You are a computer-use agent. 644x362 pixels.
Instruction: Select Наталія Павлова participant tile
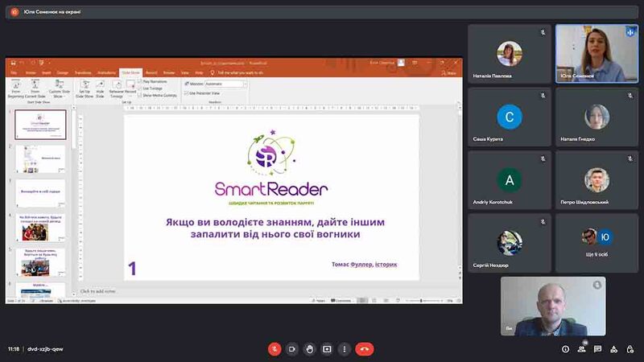510,54
